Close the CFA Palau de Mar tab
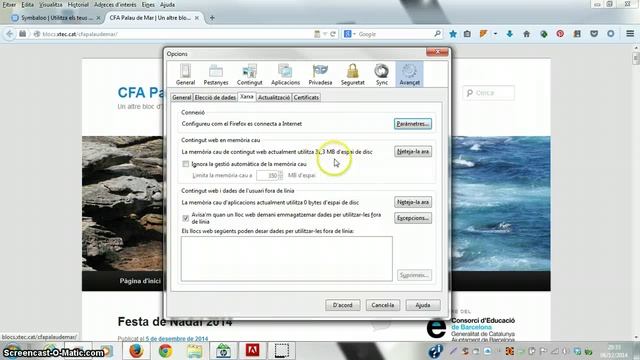The height and width of the screenshot is (360, 640). coord(197,18)
